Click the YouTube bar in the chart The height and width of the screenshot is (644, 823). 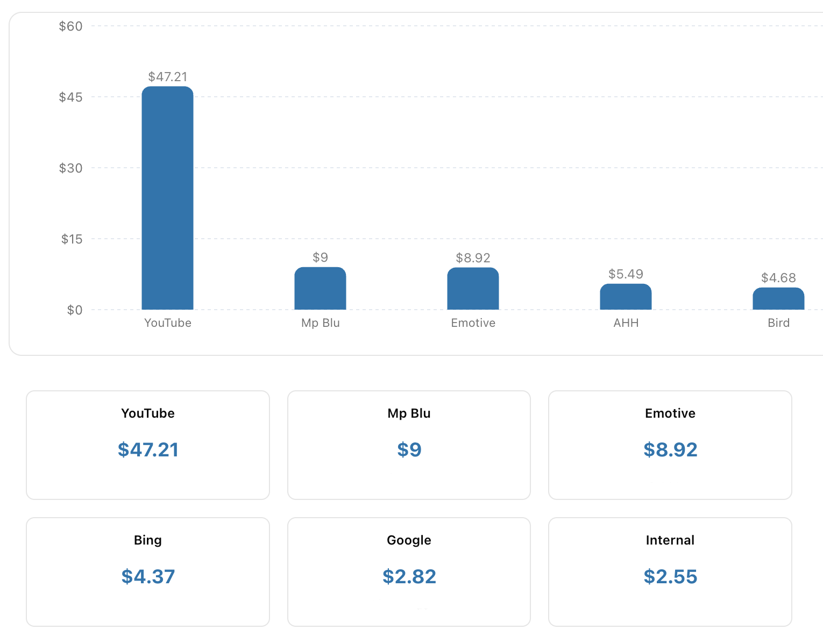click(x=167, y=198)
